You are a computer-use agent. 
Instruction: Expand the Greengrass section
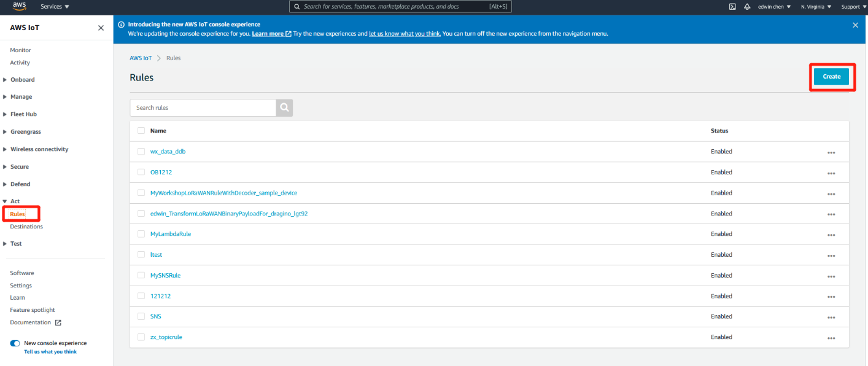click(x=22, y=132)
